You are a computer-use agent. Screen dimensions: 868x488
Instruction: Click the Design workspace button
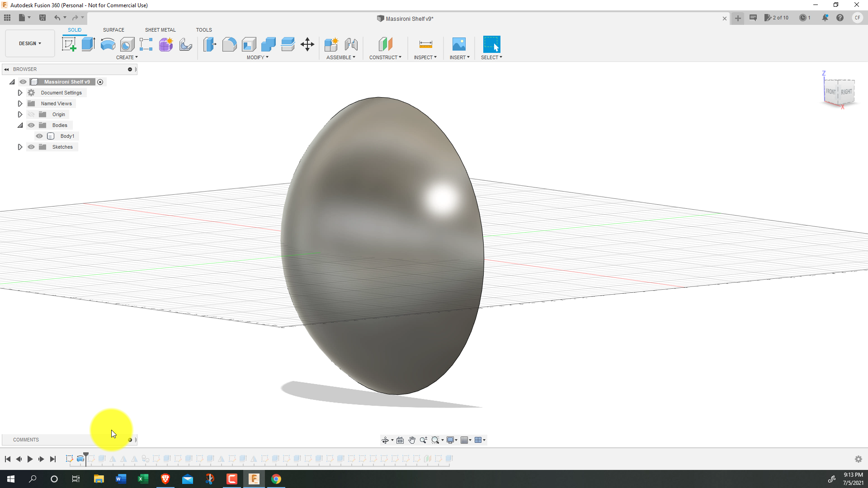[29, 43]
